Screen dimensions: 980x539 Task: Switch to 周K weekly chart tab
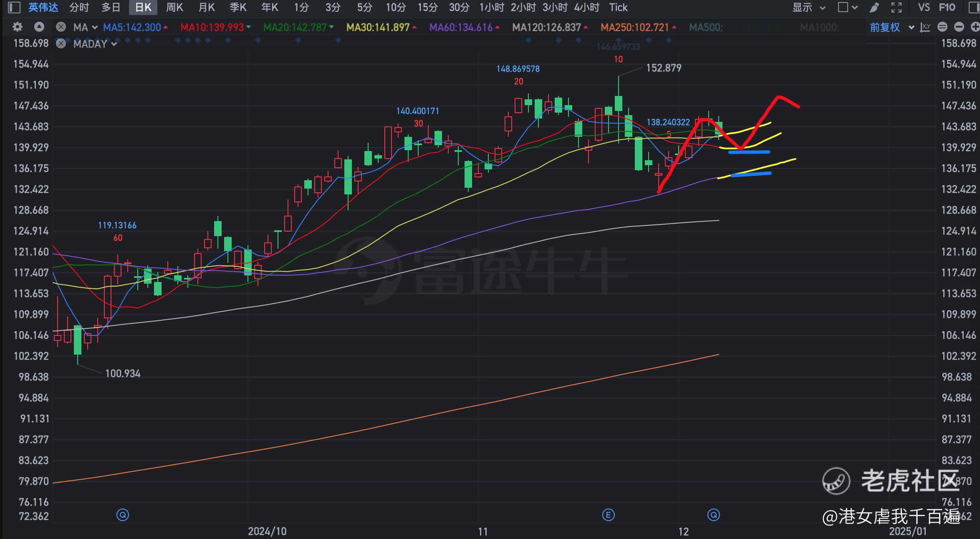pyautogui.click(x=174, y=8)
